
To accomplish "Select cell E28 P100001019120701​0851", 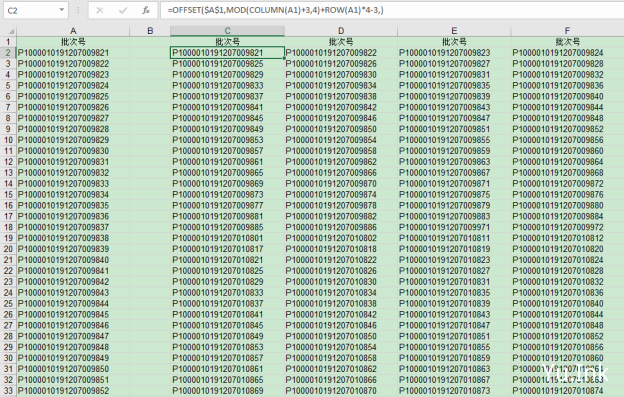I will click(454, 336).
